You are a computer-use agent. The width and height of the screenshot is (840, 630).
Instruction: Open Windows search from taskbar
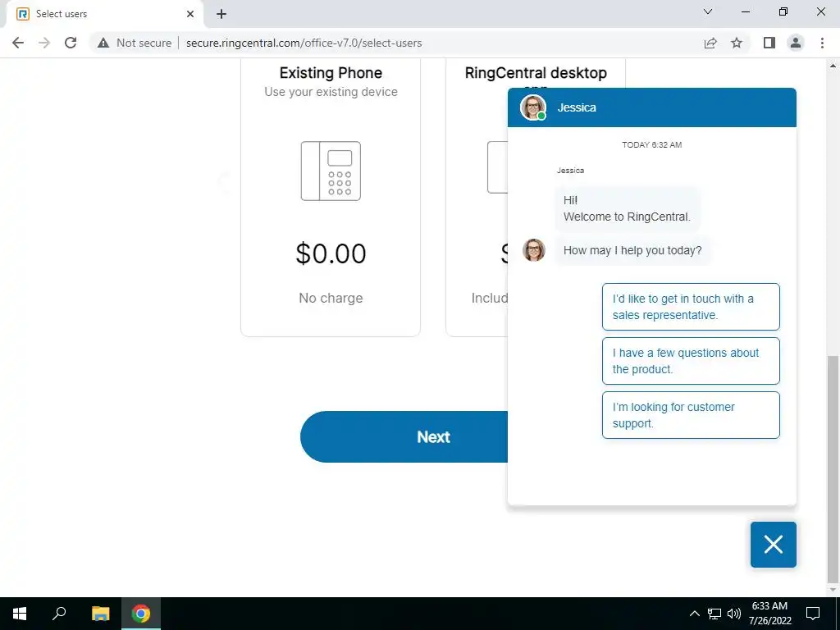tap(59, 614)
